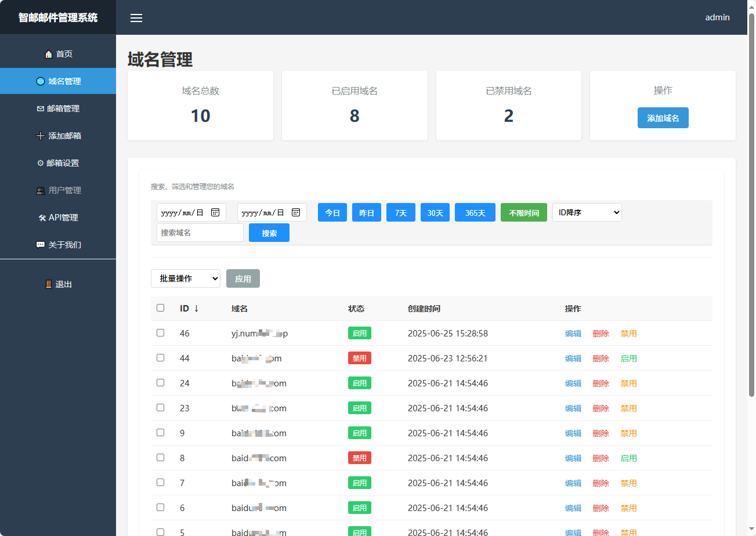Click the envelope icon beside 邮箱管理
Viewport: 756px width, 536px height.
(x=40, y=108)
